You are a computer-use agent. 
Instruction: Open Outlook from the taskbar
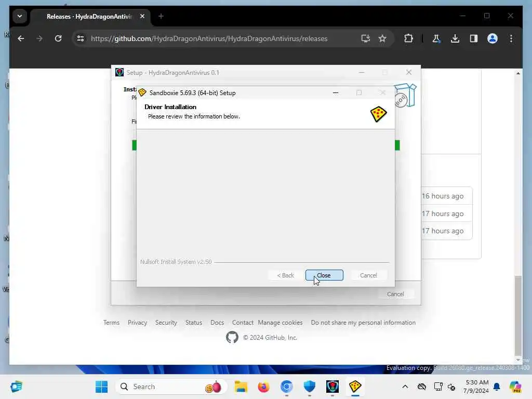16,387
